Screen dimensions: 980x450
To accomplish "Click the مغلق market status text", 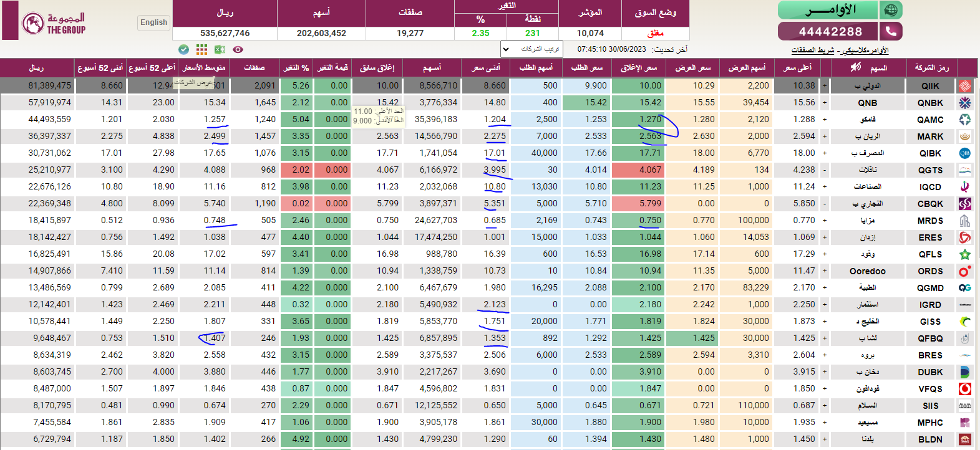I will click(655, 33).
